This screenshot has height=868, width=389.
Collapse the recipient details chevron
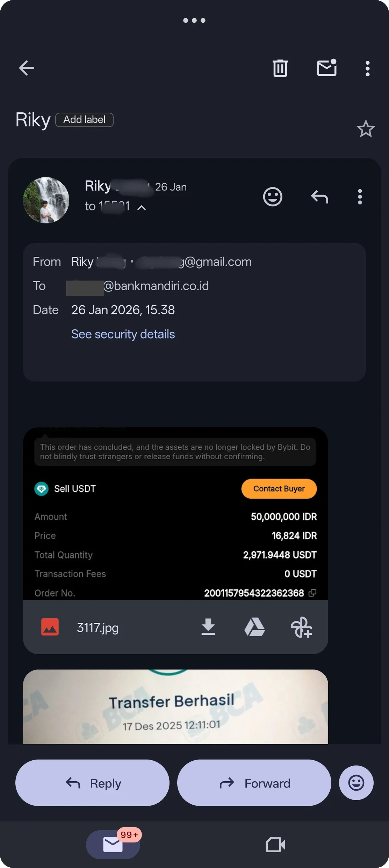click(x=142, y=208)
